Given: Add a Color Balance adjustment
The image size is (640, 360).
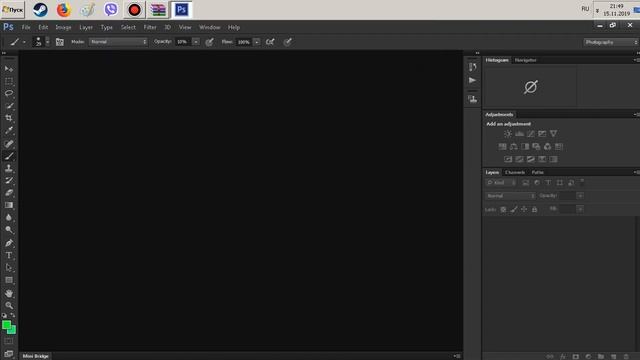Looking at the screenshot, I should (513, 147).
